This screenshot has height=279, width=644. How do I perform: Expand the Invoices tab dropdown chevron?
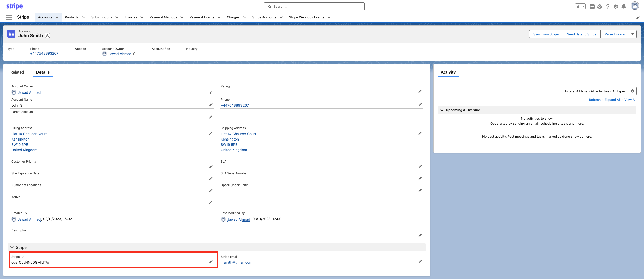[x=142, y=17]
